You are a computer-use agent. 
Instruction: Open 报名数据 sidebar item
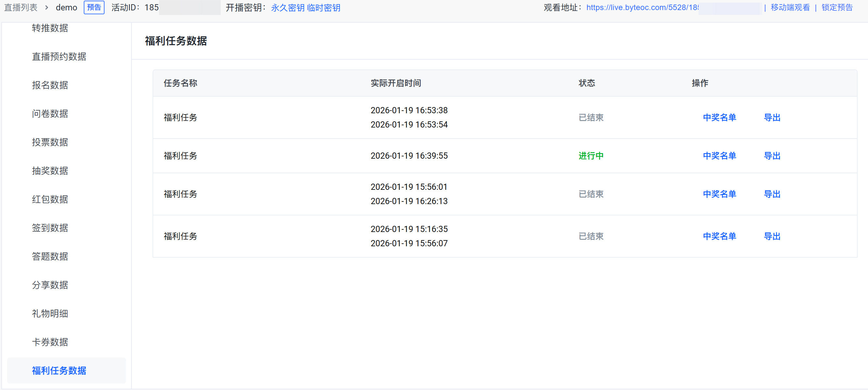pos(50,85)
